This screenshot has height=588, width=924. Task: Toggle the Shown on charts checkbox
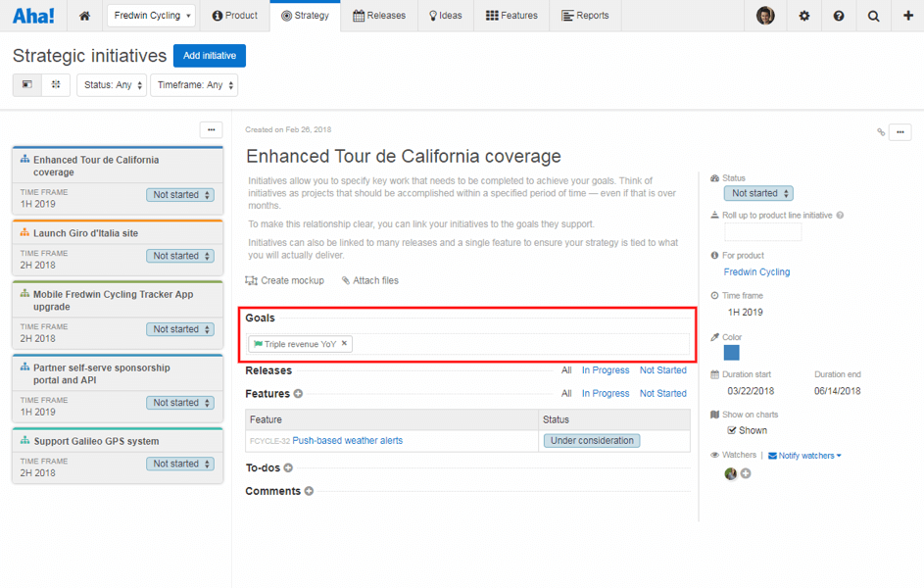732,430
